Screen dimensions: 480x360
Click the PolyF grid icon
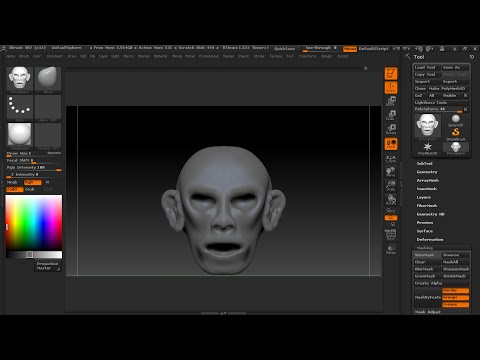point(391,235)
